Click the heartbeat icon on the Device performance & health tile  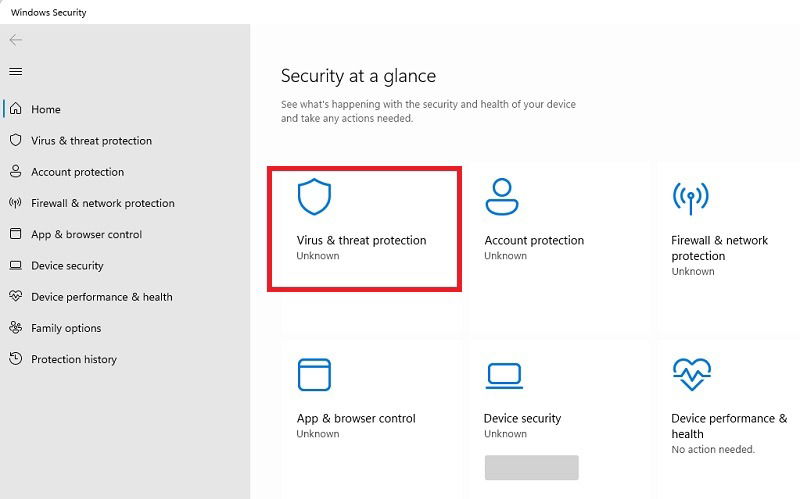pyautogui.click(x=692, y=374)
